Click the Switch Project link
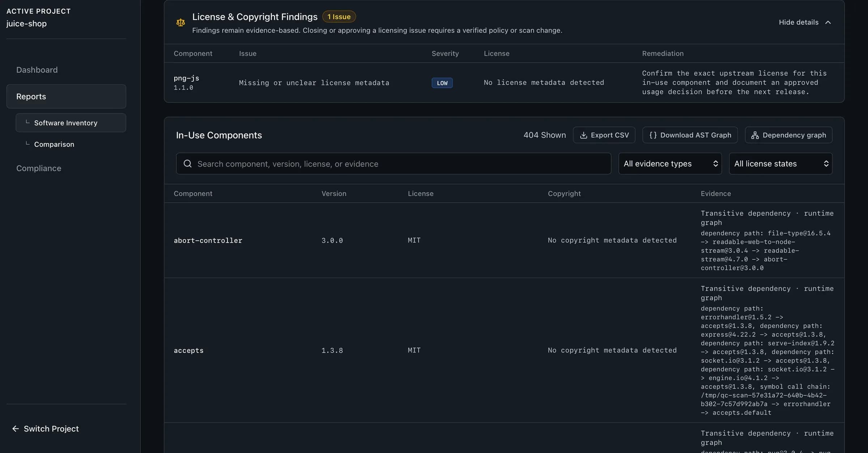 click(46, 429)
